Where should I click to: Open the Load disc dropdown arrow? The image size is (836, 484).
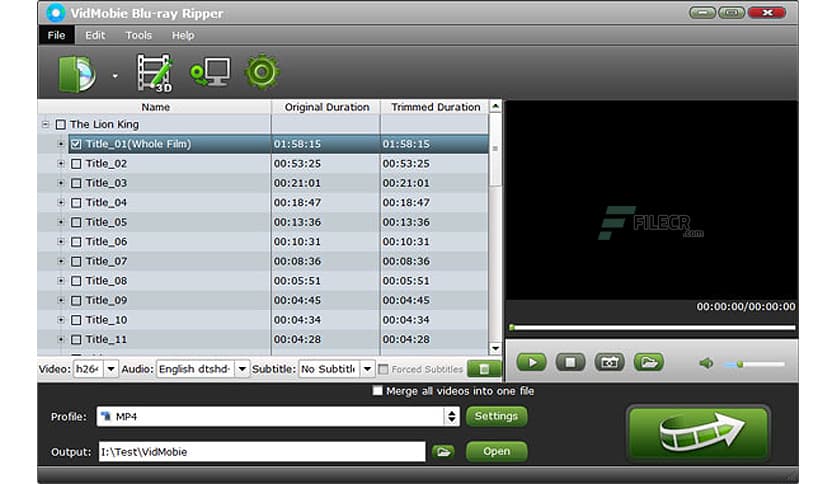[115, 76]
